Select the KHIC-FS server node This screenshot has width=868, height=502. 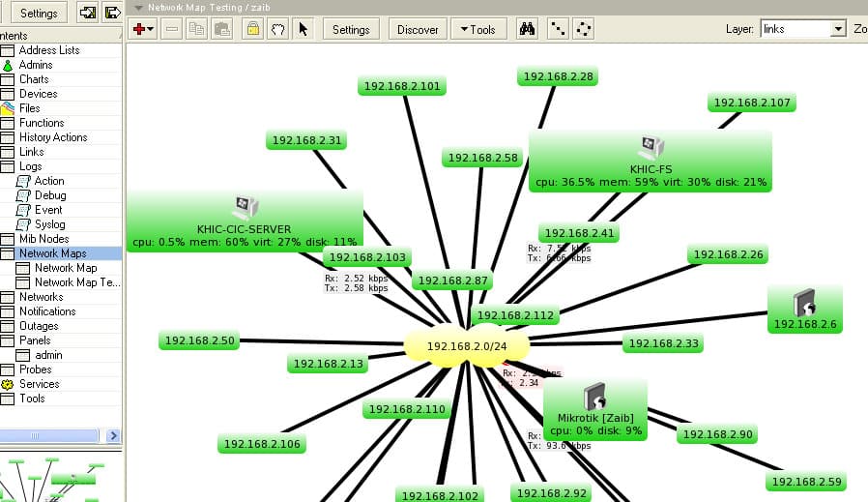[651, 162]
